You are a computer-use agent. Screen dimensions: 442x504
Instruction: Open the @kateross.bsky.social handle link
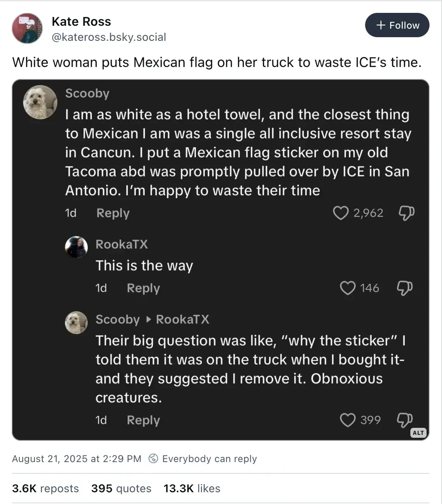(x=109, y=37)
